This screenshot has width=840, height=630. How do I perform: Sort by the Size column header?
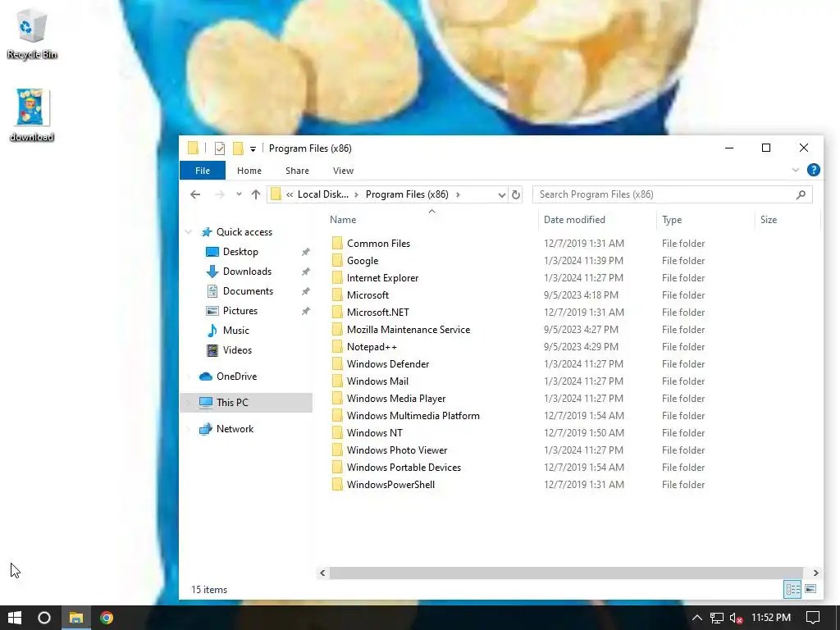pos(768,220)
